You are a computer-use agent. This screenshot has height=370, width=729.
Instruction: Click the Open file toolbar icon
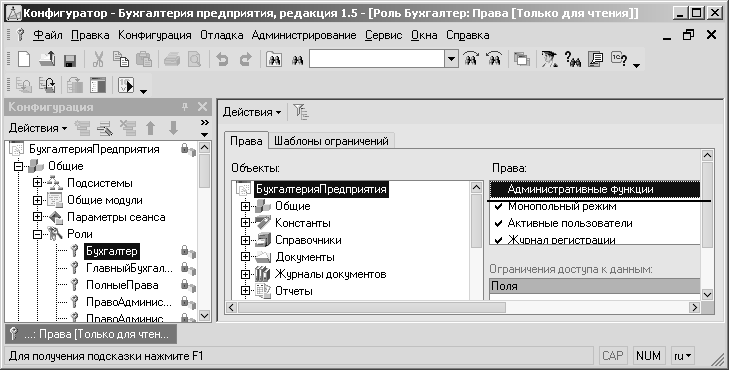pyautogui.click(x=47, y=59)
